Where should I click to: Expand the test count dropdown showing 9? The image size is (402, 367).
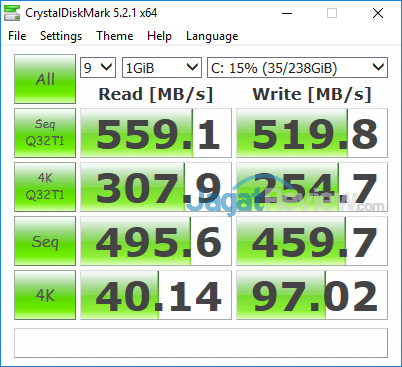98,68
